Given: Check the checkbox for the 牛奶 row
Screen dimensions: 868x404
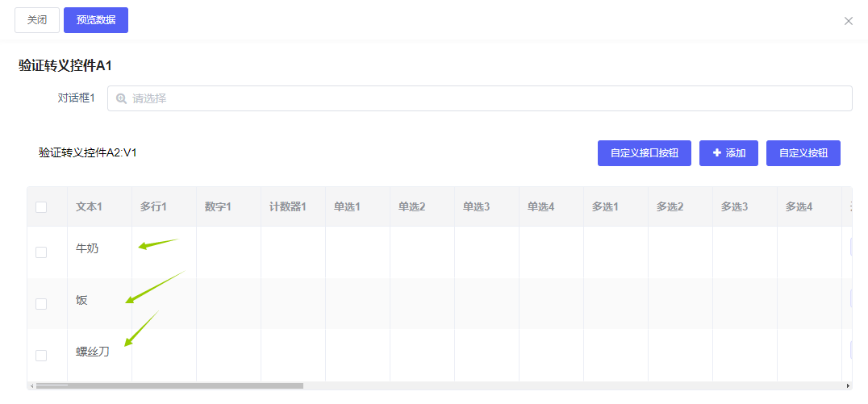Looking at the screenshot, I should click(x=41, y=252).
